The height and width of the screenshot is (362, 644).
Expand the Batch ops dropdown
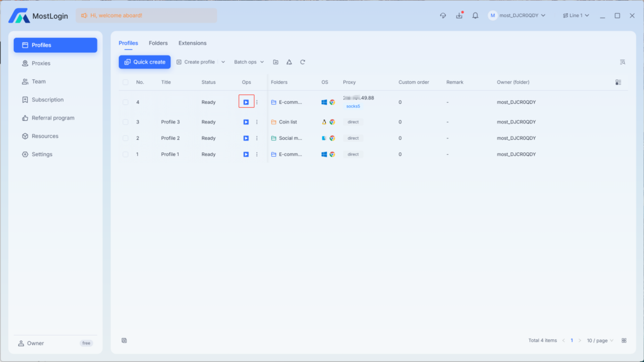(249, 62)
